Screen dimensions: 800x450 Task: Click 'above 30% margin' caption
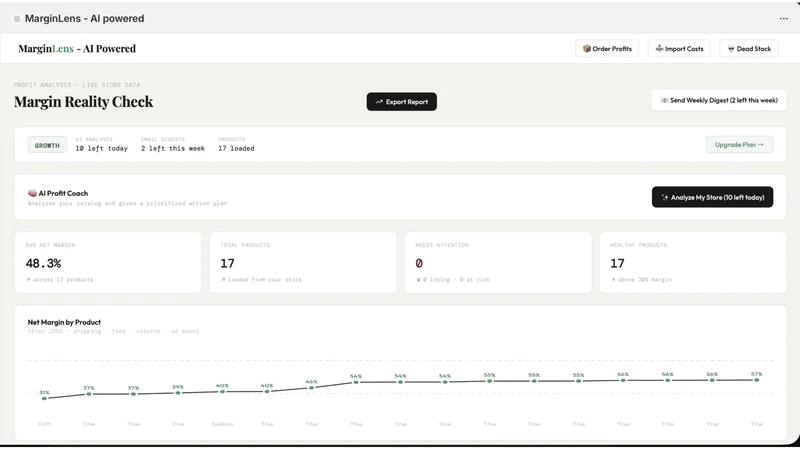pos(645,280)
